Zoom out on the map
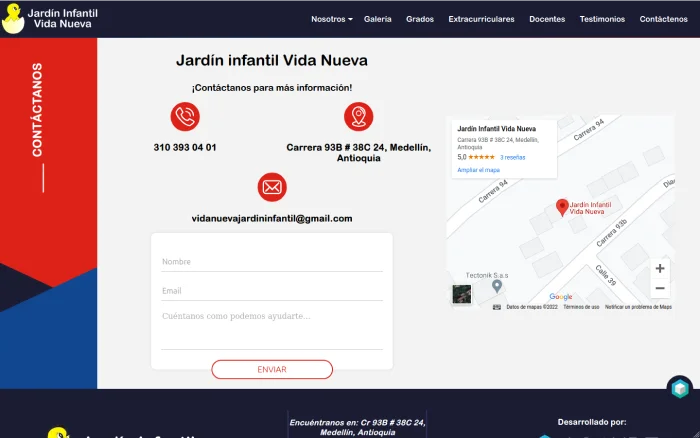The image size is (700, 438). [x=660, y=288]
